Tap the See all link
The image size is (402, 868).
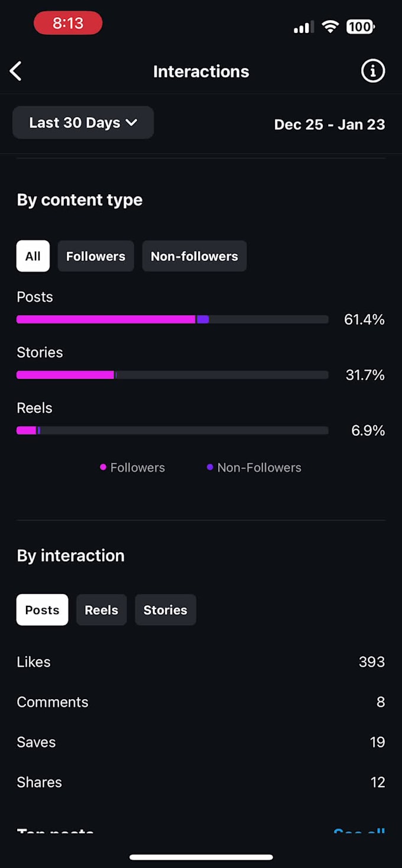point(359,831)
